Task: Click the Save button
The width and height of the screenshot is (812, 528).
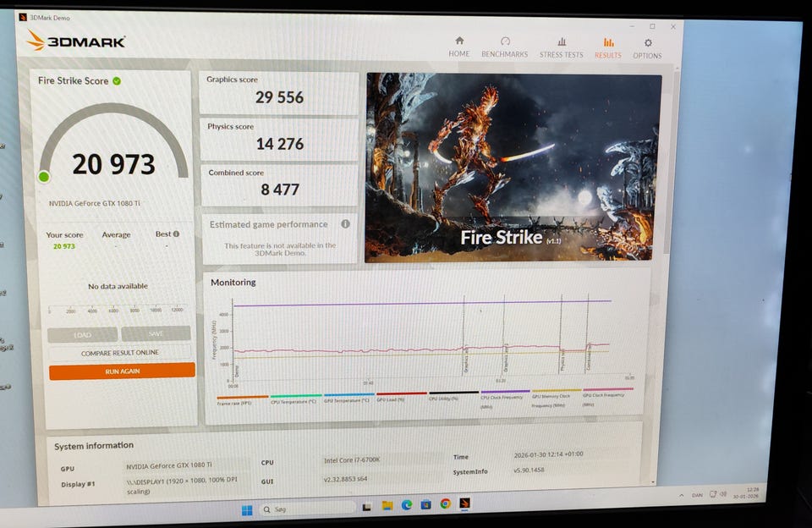Action: point(156,333)
